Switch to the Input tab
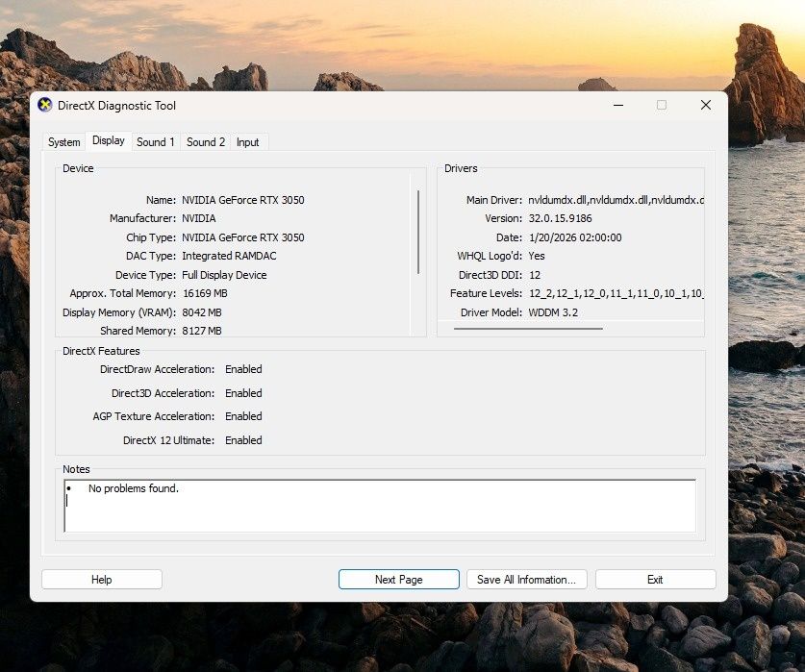 [247, 142]
